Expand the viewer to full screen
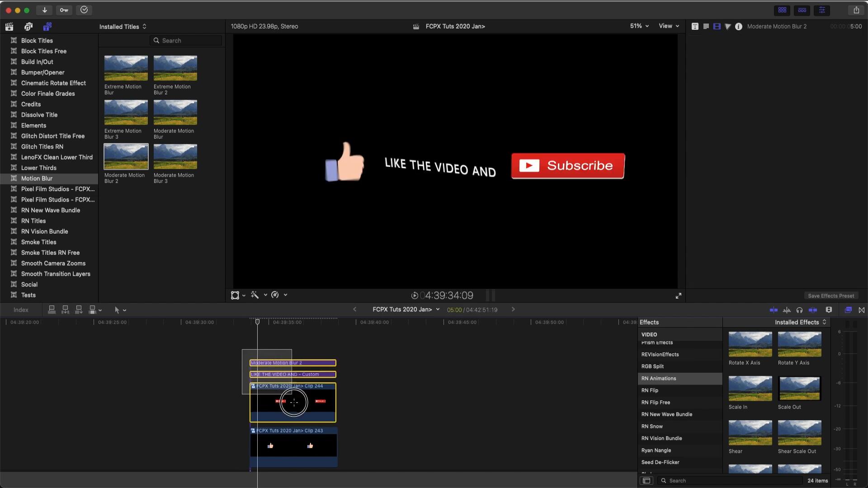Screen dimensions: 868x488 [678, 296]
